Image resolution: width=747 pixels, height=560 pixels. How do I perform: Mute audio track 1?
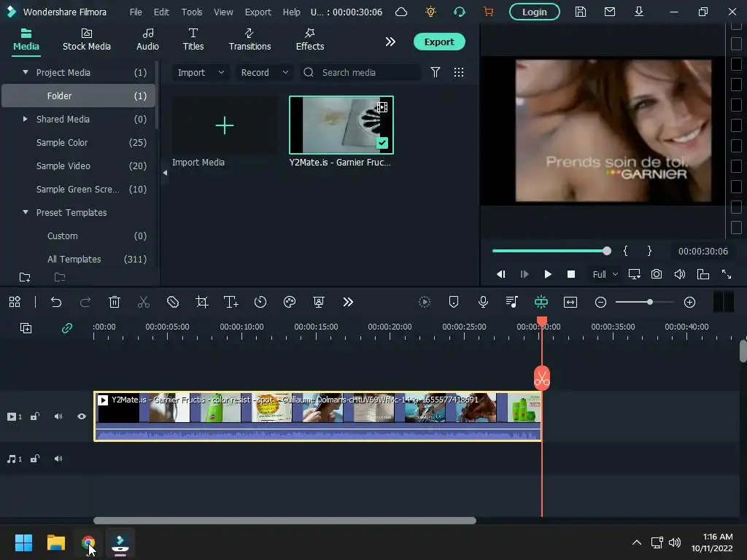click(58, 459)
